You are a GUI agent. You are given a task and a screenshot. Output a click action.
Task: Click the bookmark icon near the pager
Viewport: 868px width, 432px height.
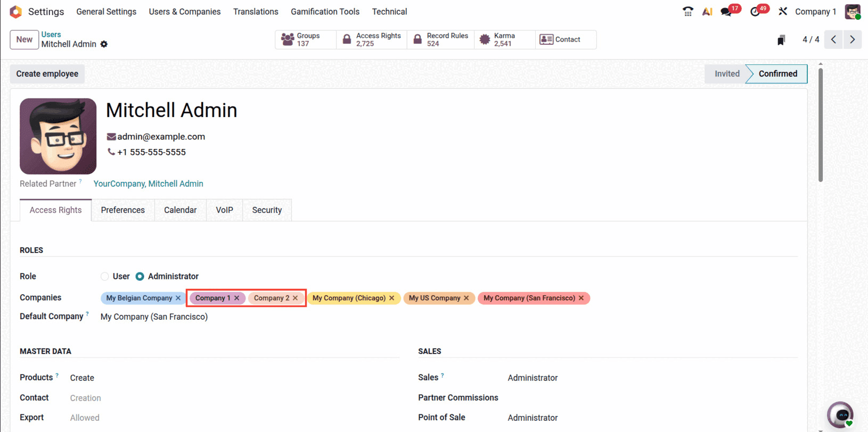[x=781, y=40]
